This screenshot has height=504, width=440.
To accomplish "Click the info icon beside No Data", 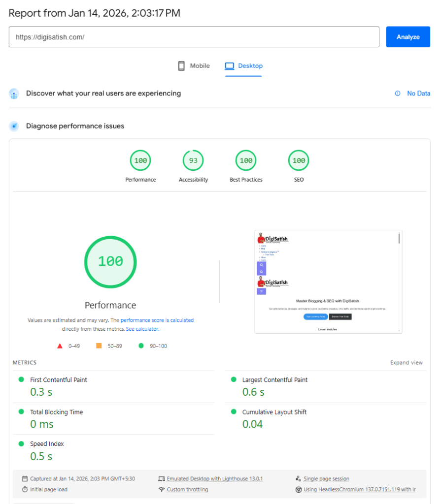I will (x=398, y=93).
